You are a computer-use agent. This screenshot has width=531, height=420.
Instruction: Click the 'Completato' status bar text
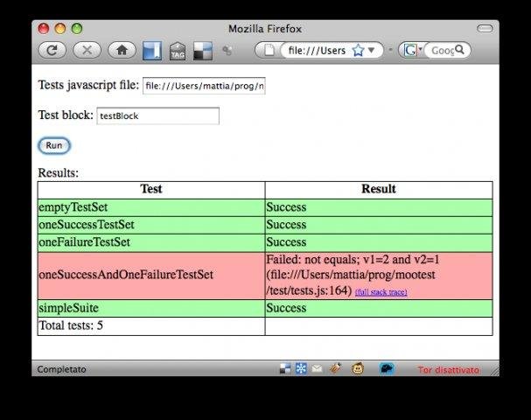(x=61, y=369)
